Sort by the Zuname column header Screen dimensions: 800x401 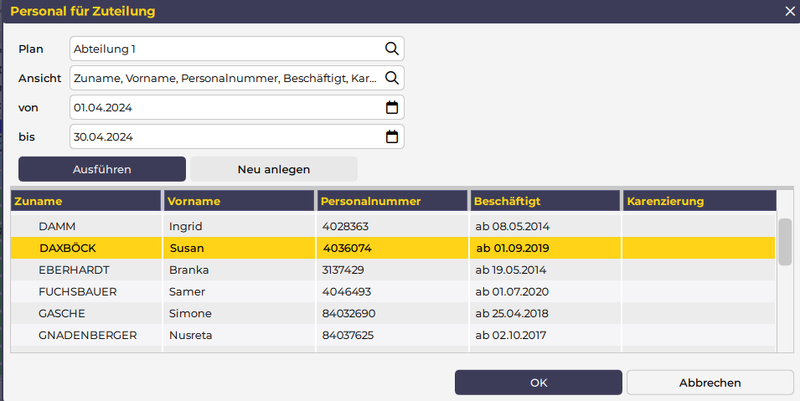coord(85,201)
